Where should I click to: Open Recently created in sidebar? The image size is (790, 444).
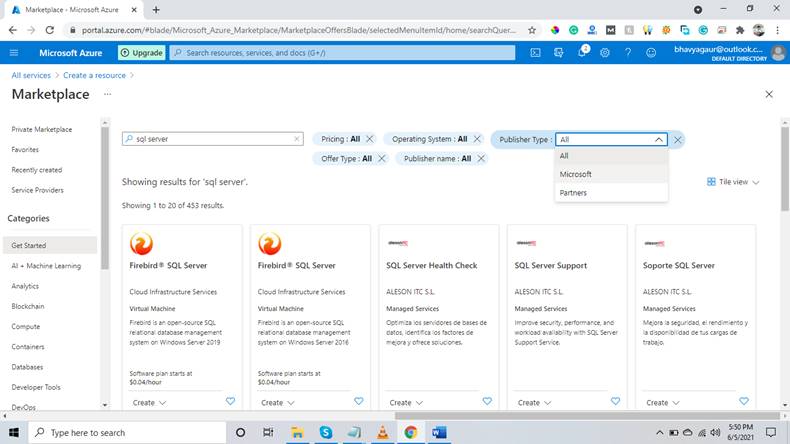(37, 170)
